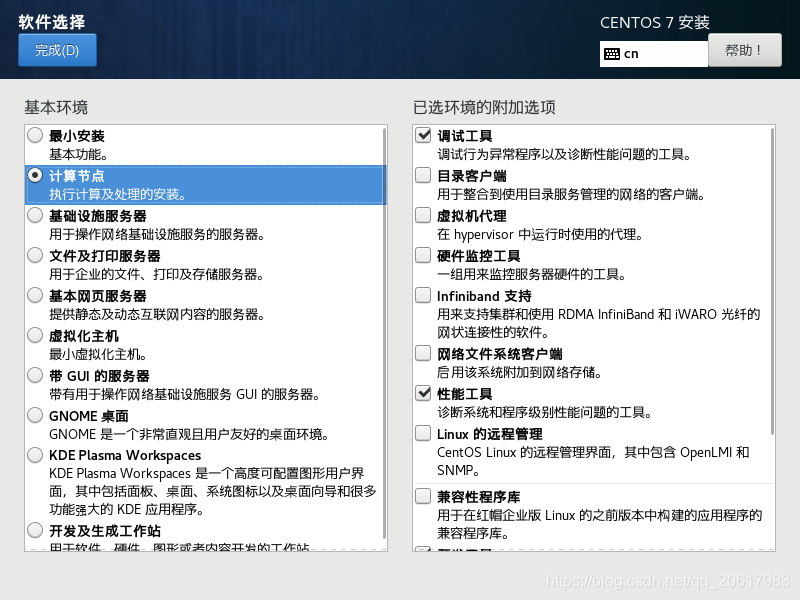The image size is (800, 600).
Task: Pick the 基本网页服务器 radio button
Action: point(35,295)
